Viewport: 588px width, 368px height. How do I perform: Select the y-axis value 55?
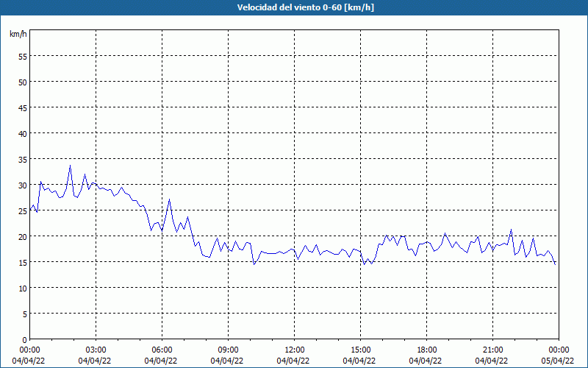pos(23,57)
